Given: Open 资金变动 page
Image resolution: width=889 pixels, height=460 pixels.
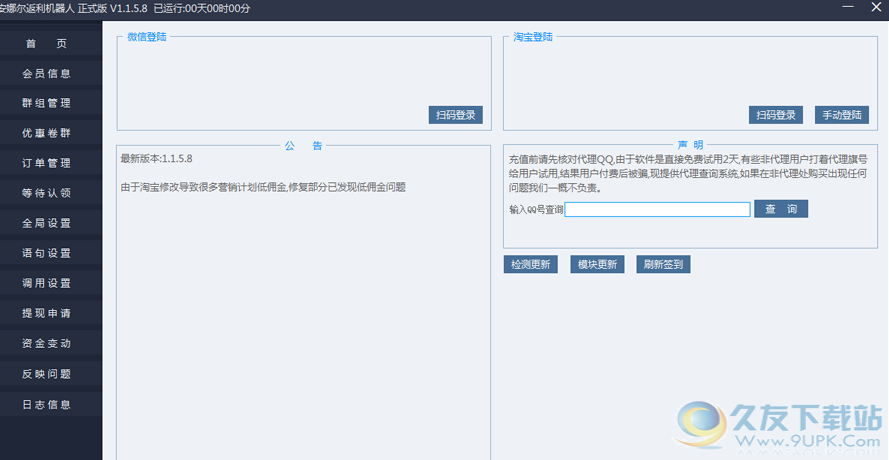Looking at the screenshot, I should pos(46,343).
